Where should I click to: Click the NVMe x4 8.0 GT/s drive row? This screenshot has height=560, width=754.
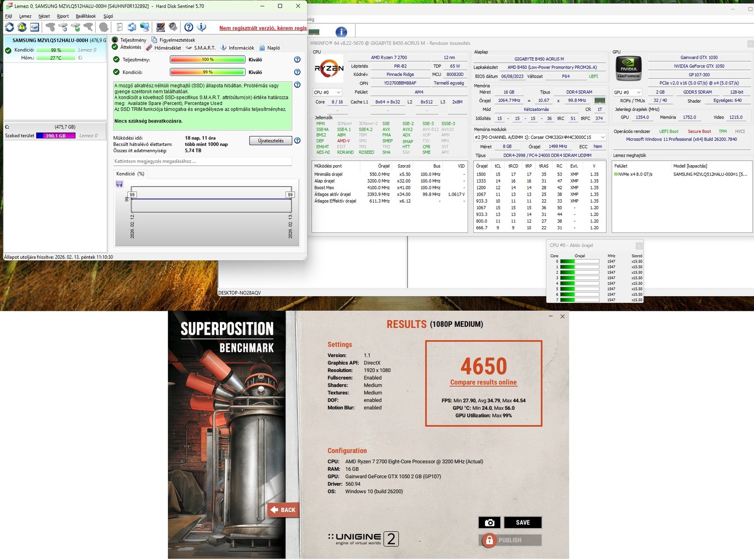681,174
